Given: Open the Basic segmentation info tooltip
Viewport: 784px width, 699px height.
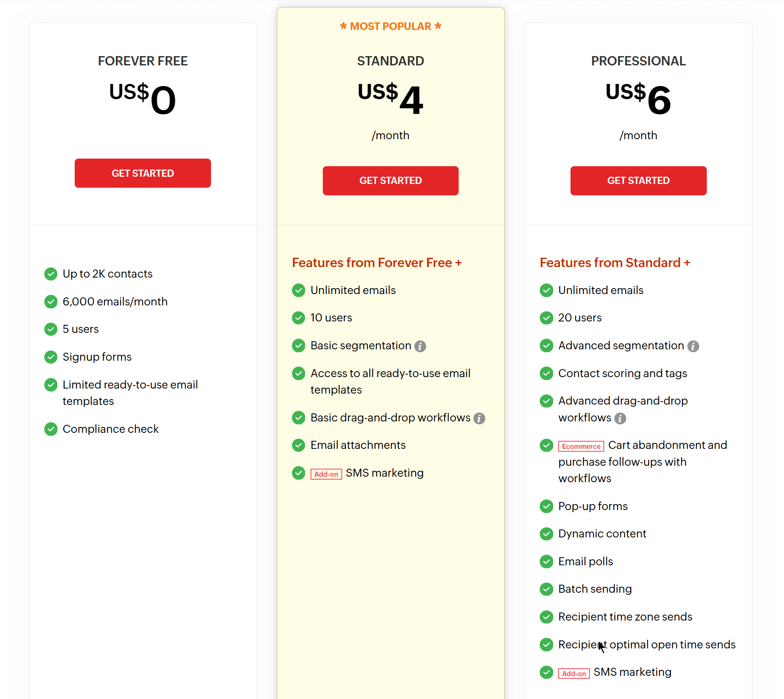Looking at the screenshot, I should pos(420,345).
